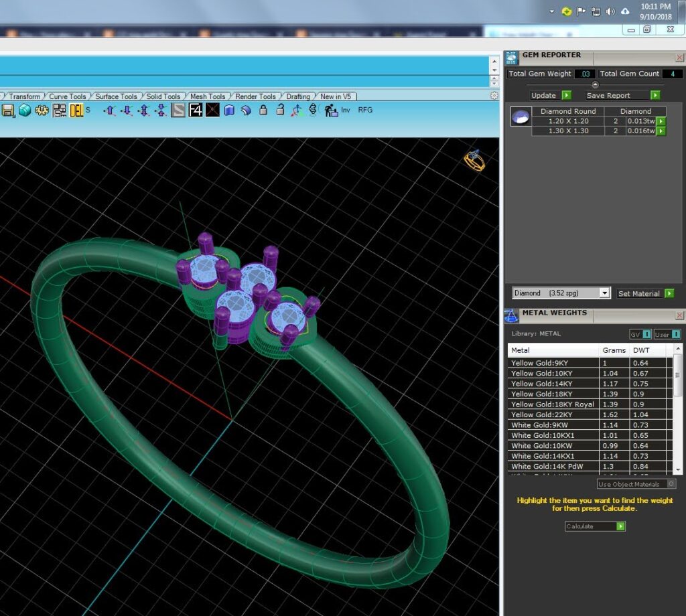686x616 pixels.
Task: Click the volume speaker tray icon
Action: point(610,11)
